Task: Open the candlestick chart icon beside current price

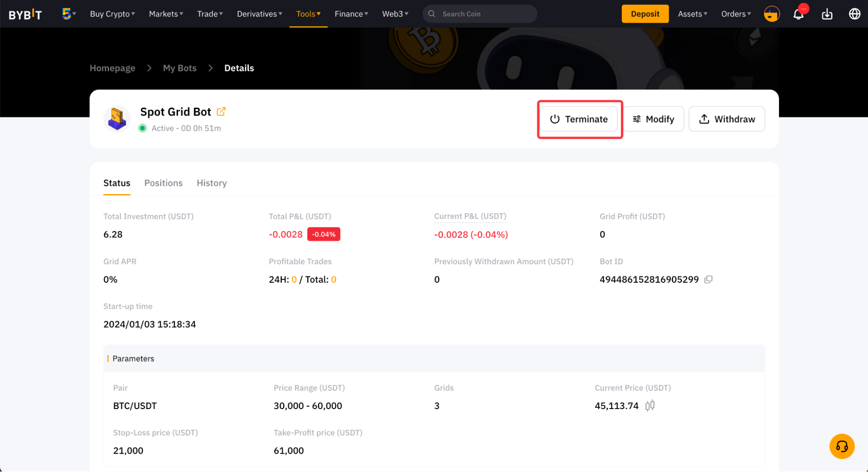Action: pos(650,406)
